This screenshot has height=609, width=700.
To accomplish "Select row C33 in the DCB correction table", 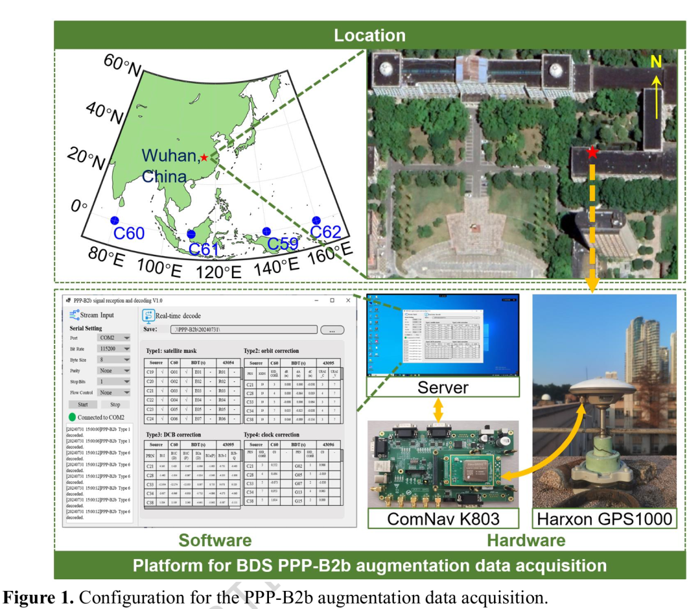I will click(x=192, y=484).
